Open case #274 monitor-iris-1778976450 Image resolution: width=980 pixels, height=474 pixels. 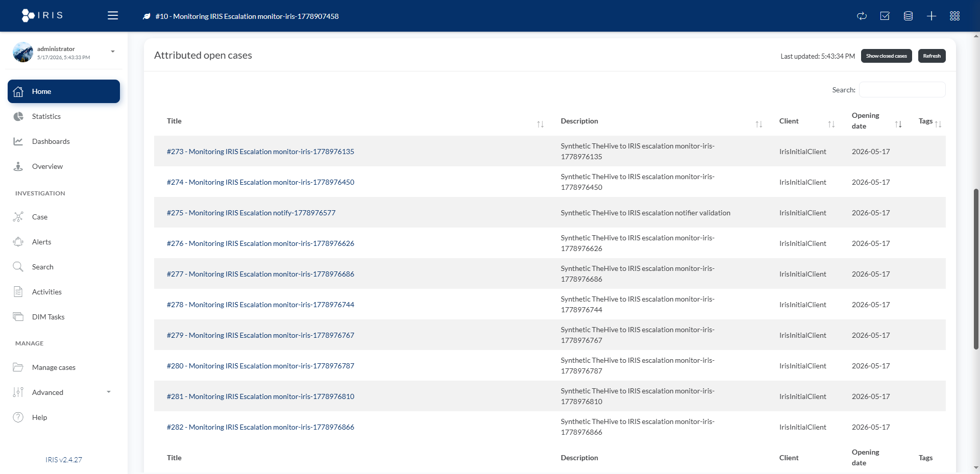point(260,182)
